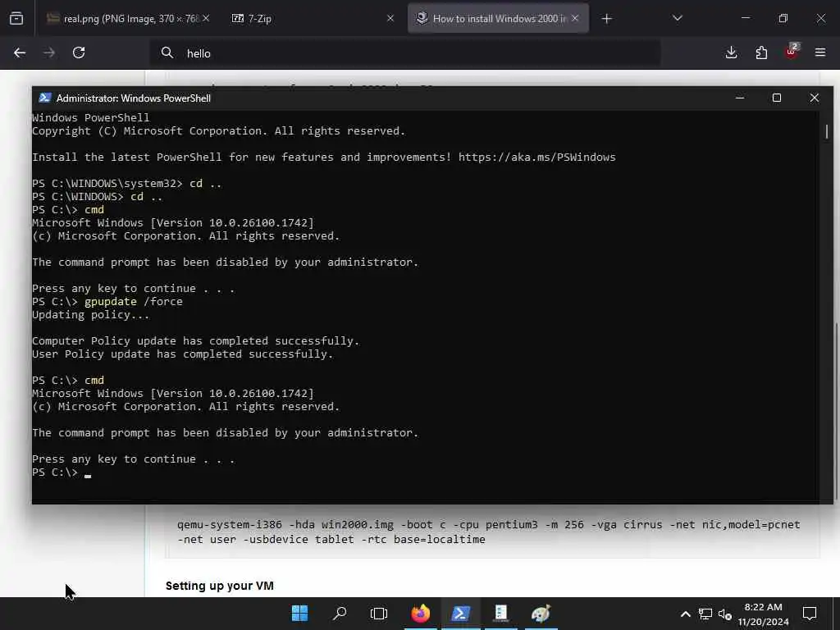Screen dimensions: 840x630
Task: Minimize the Firefox browser window
Action: 745,18
